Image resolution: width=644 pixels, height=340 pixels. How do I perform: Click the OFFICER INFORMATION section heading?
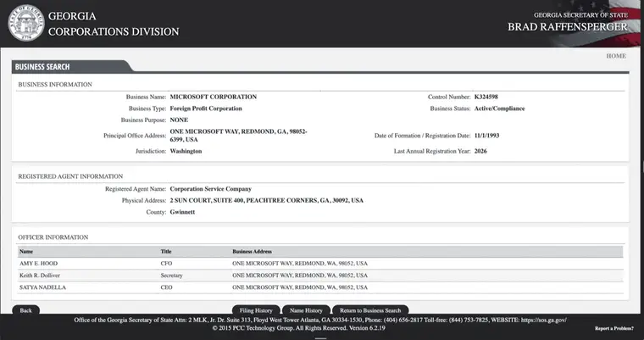click(x=53, y=237)
